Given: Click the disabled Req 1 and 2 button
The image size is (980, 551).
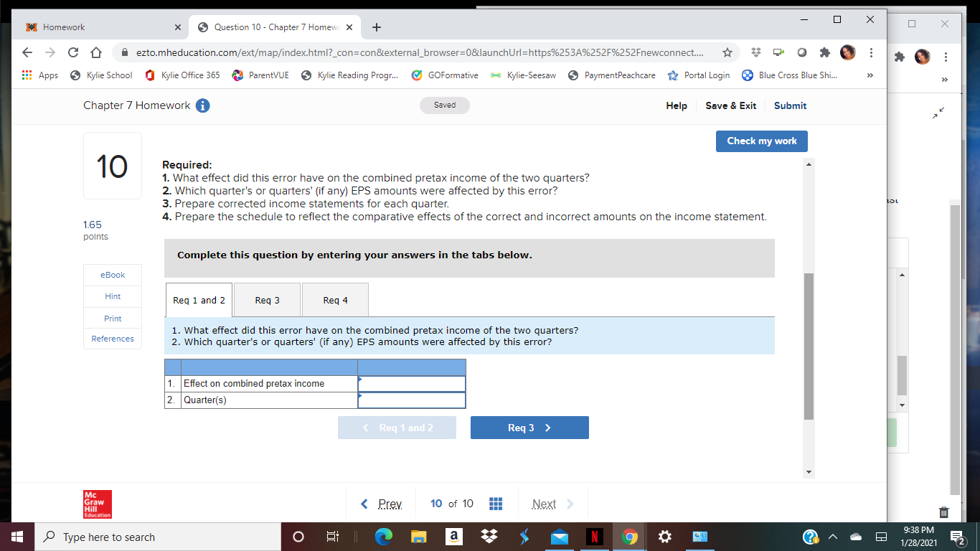Looking at the screenshot, I should pos(397,428).
